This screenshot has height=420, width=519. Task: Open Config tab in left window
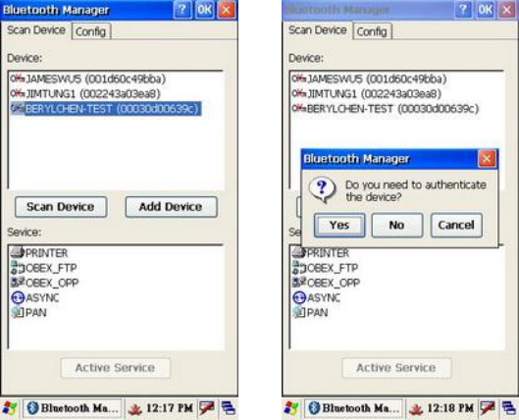click(91, 31)
